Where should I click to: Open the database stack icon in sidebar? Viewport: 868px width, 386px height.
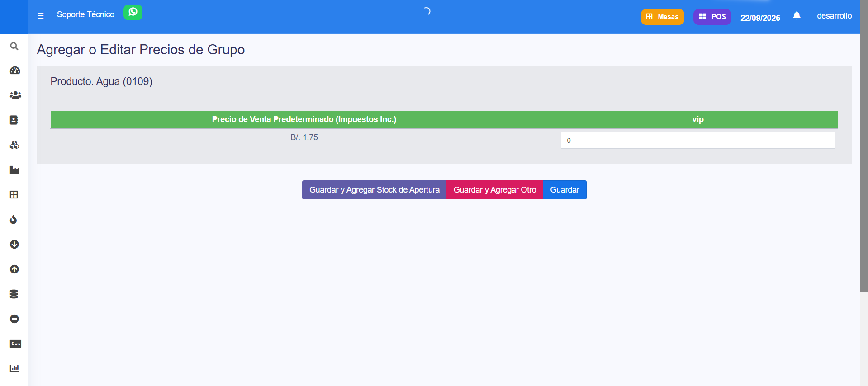[14, 294]
